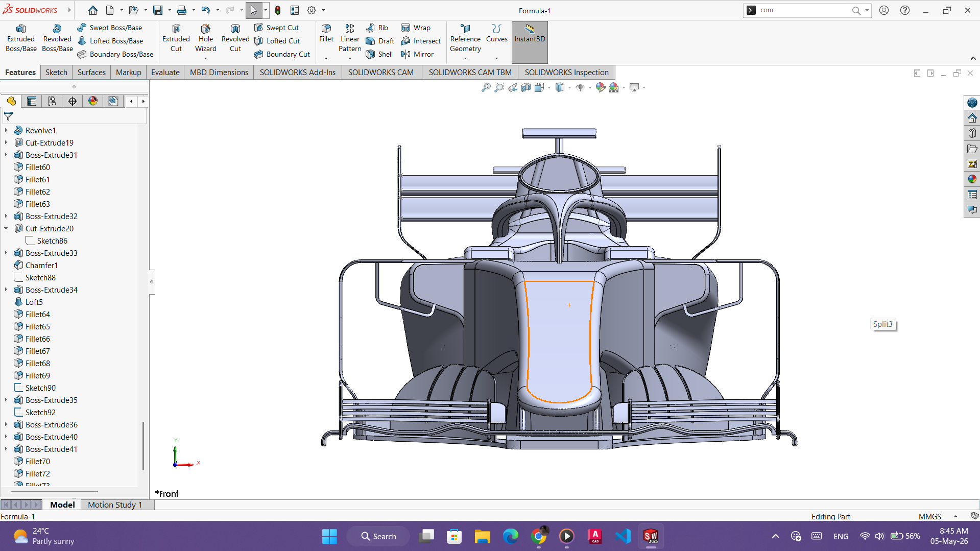980x551 pixels.
Task: Open SOLIDWORKS 2025 in taskbar
Action: point(651,536)
